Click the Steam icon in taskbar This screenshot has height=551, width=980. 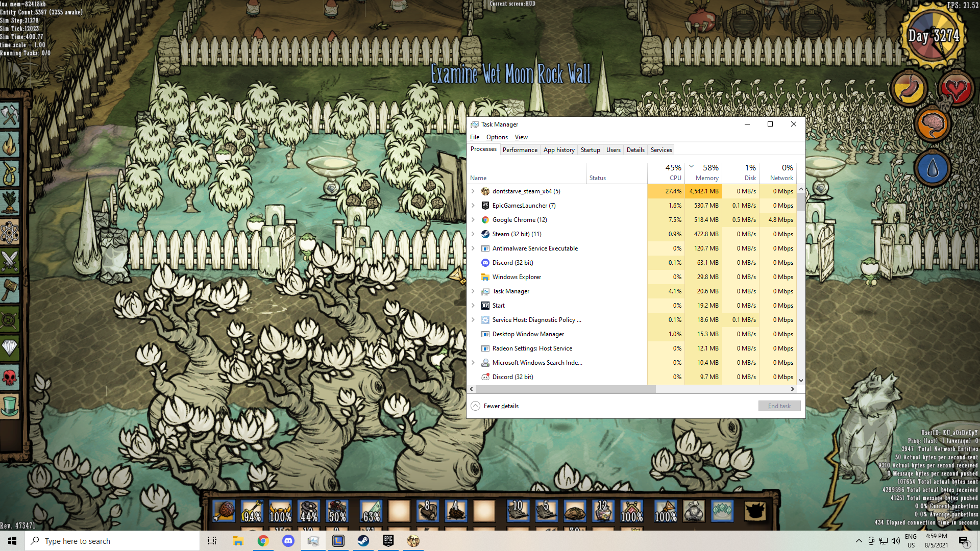[x=363, y=541]
